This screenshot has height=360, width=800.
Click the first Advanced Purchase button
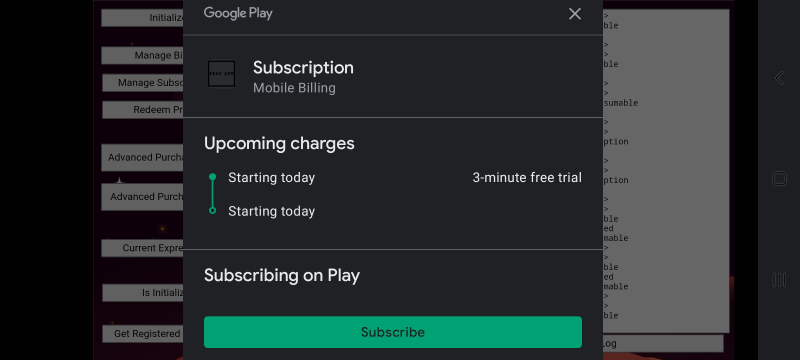(142, 158)
